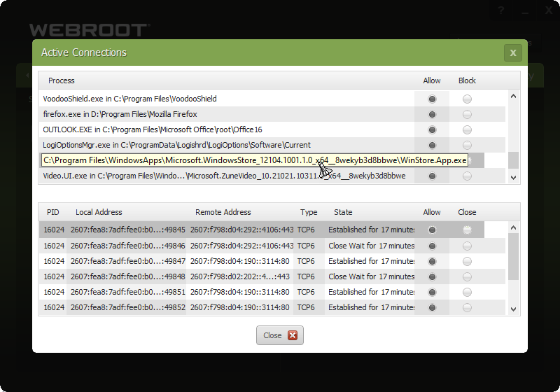Allow connection on local port 49851
Viewport: 560px width, 392px height.
tap(432, 292)
